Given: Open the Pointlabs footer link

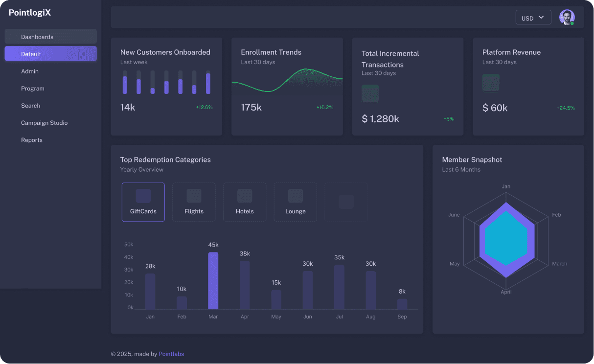Looking at the screenshot, I should (x=171, y=354).
